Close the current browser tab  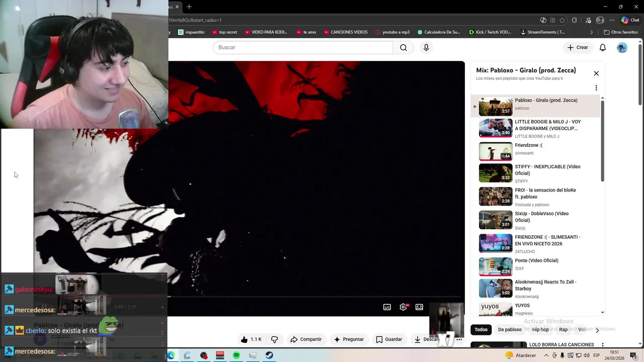pos(177,7)
